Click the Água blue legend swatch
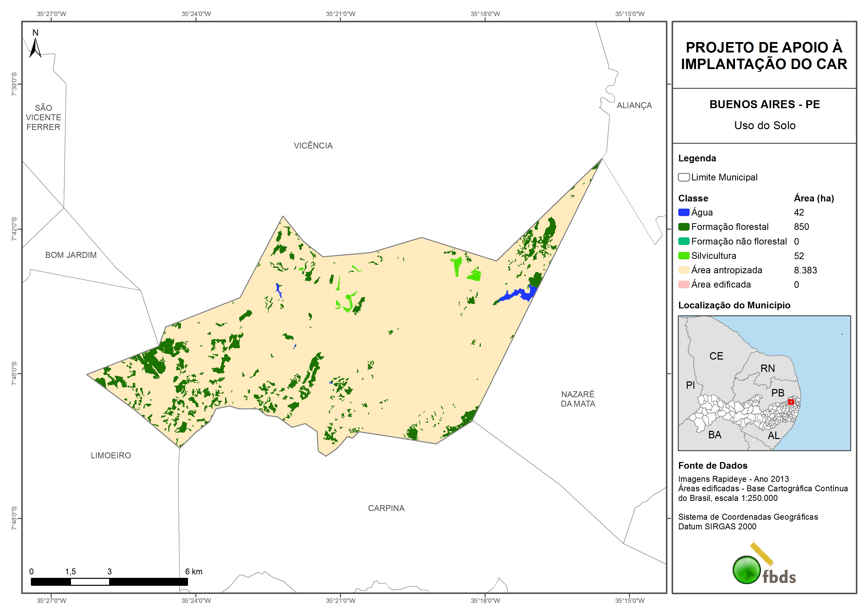This screenshot has height=614, width=868. click(683, 213)
